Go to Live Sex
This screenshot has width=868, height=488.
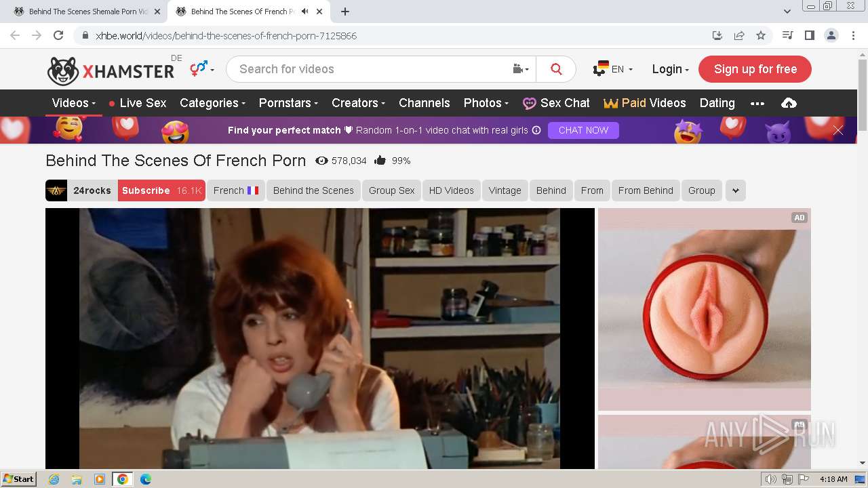(x=137, y=103)
